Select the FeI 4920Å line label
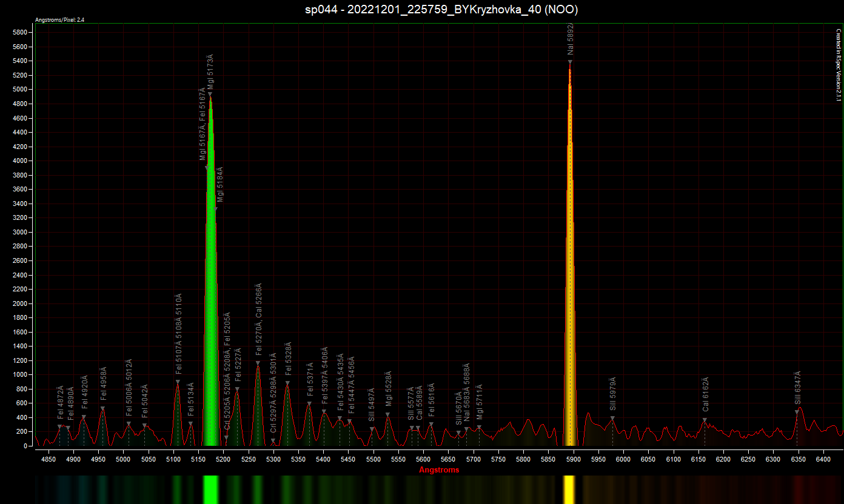The height and width of the screenshot is (504, 844). 84,393
